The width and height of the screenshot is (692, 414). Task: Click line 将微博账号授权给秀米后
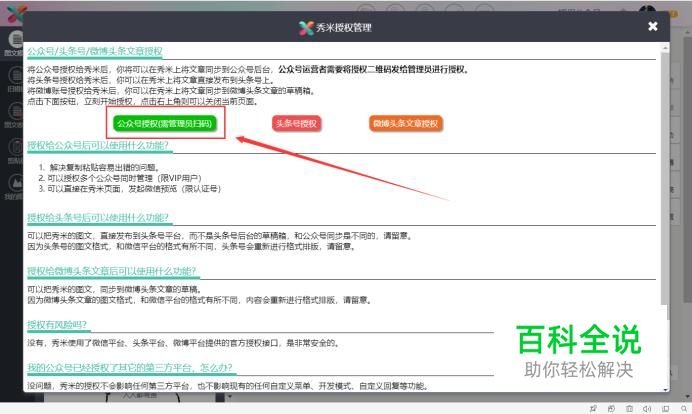click(x=172, y=90)
